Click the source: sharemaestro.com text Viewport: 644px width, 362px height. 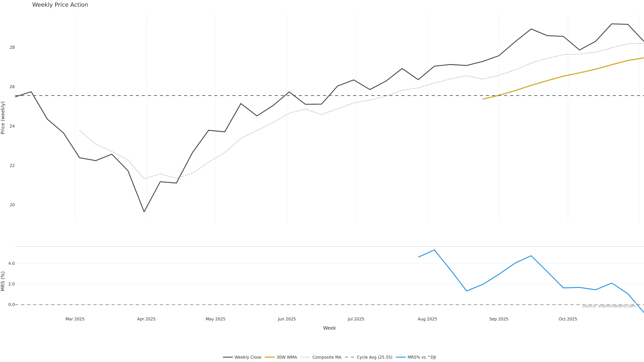click(x=609, y=306)
